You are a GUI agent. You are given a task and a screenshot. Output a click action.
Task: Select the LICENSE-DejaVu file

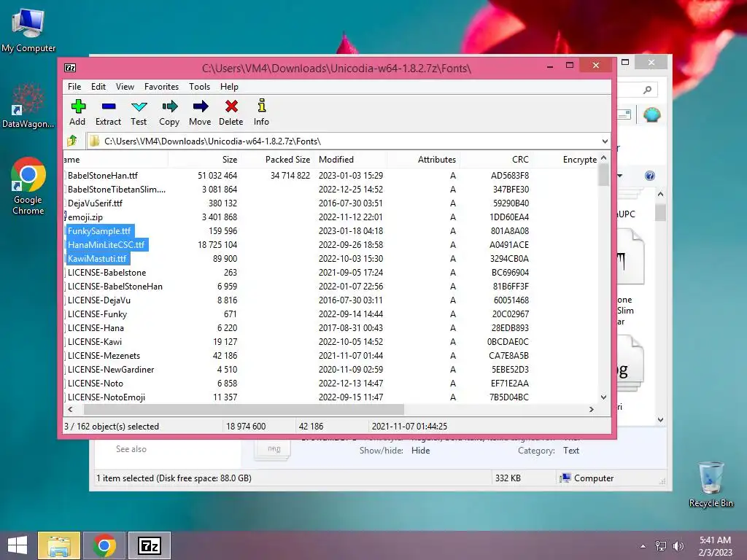pos(98,300)
